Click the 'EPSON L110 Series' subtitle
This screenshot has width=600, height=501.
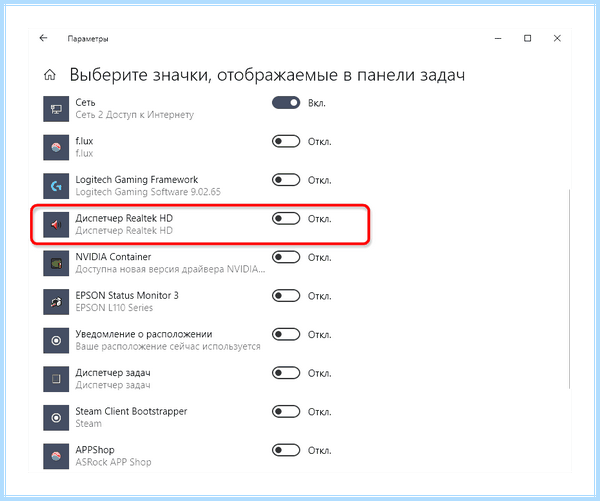tap(114, 308)
